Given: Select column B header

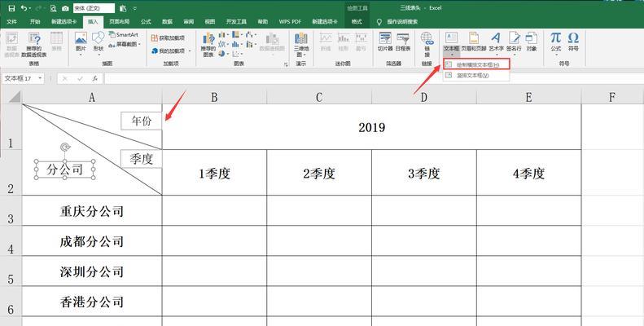Looking at the screenshot, I should (214, 97).
